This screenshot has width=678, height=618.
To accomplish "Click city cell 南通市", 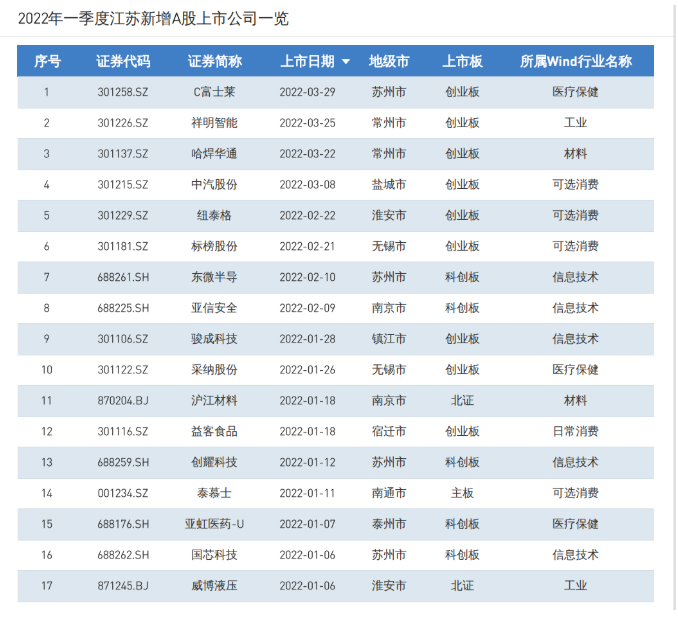I will coord(389,493).
